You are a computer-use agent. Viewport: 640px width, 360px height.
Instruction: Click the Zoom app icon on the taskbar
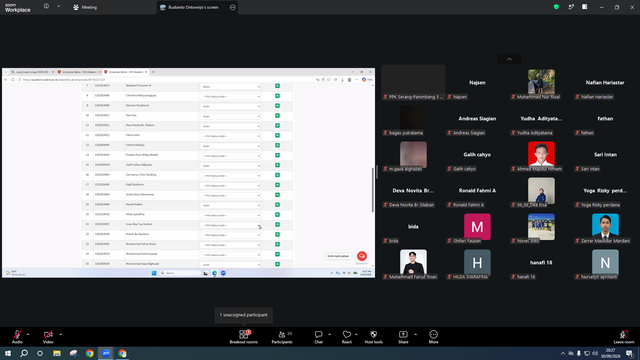click(x=106, y=353)
